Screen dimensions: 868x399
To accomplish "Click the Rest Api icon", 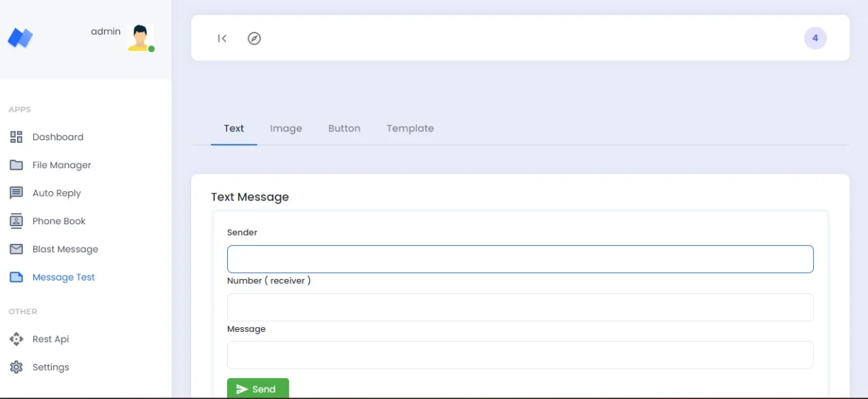I will tap(16, 339).
